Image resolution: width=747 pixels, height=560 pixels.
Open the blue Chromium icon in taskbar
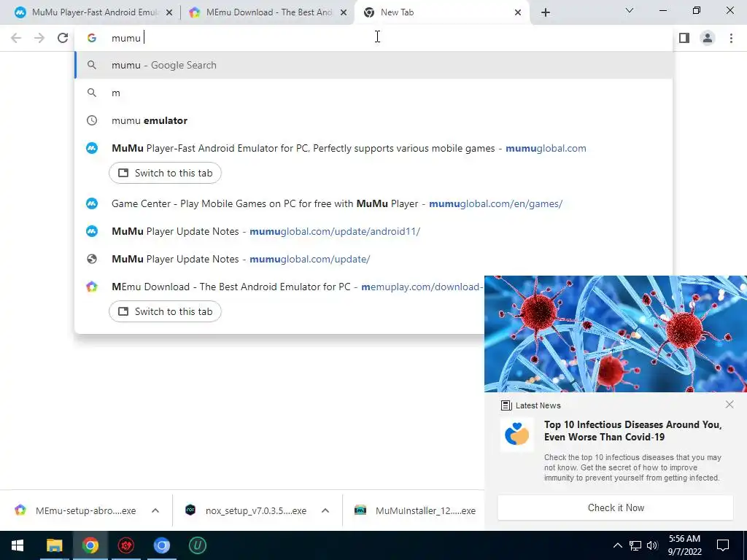point(161,545)
